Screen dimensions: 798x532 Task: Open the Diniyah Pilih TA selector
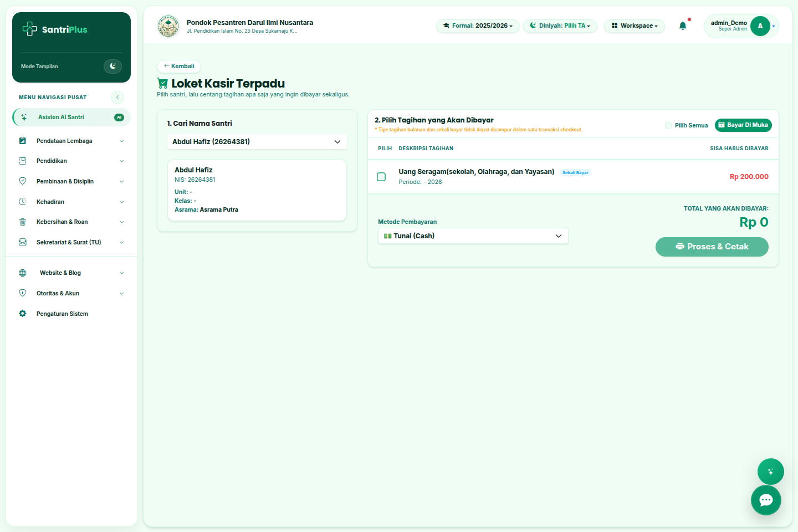click(560, 26)
